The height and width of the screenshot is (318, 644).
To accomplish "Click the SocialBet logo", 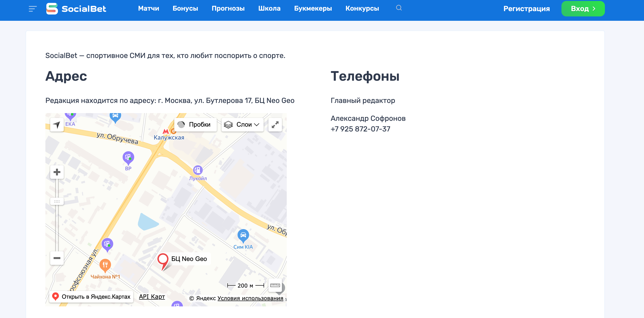I will 76,9.
